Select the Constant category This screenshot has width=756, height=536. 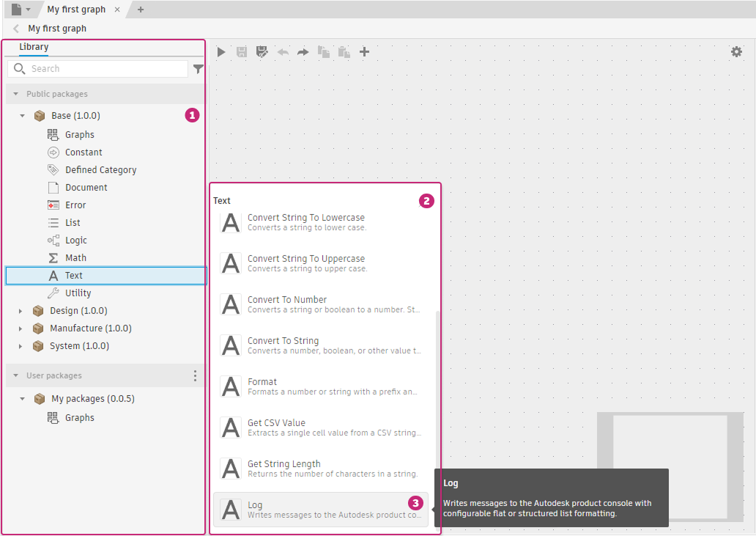pyautogui.click(x=84, y=153)
